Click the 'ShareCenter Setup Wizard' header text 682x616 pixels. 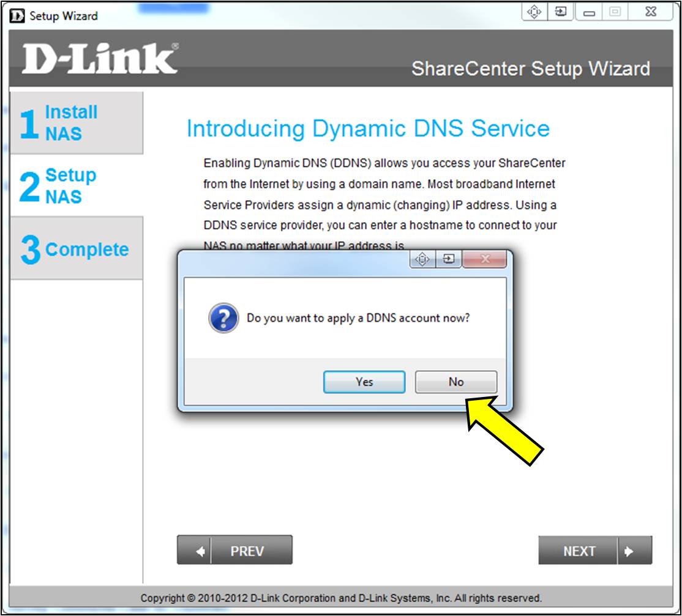point(531,69)
